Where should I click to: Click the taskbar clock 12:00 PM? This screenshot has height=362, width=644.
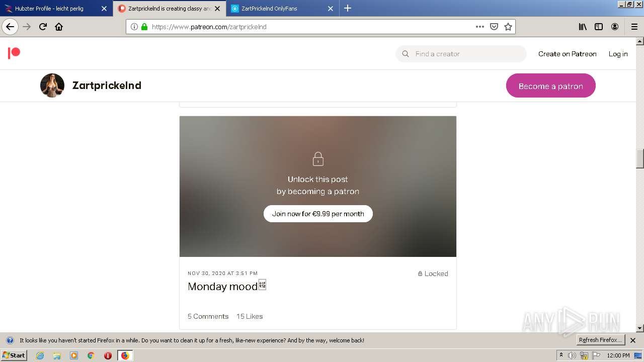point(618,355)
